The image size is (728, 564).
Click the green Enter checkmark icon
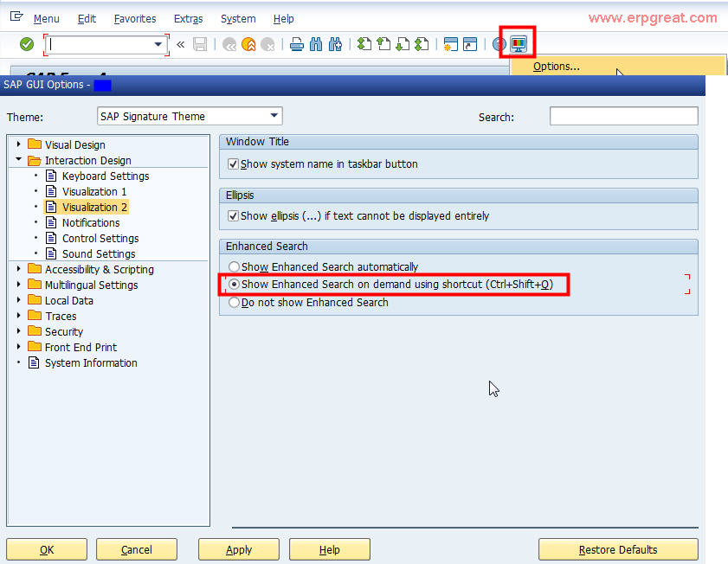[27, 44]
